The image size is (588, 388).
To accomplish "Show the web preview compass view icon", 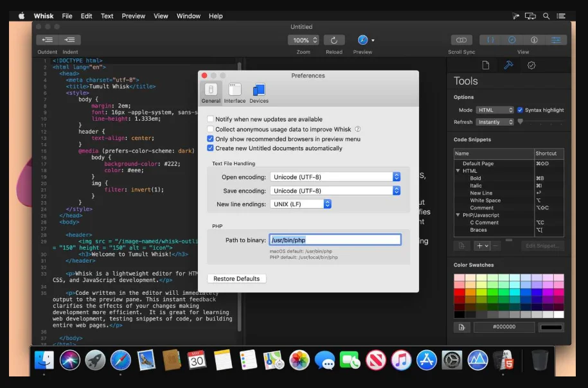I will (x=512, y=40).
